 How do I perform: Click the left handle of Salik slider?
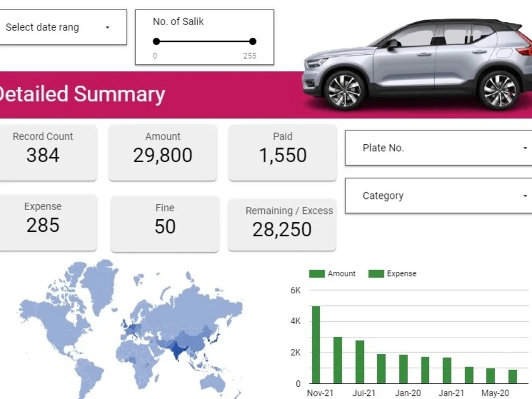tap(156, 41)
